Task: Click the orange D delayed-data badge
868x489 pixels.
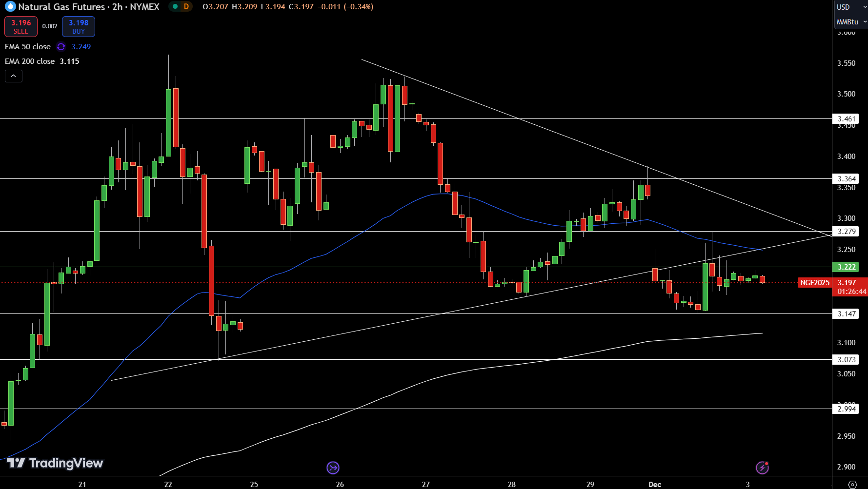Action: click(x=186, y=7)
